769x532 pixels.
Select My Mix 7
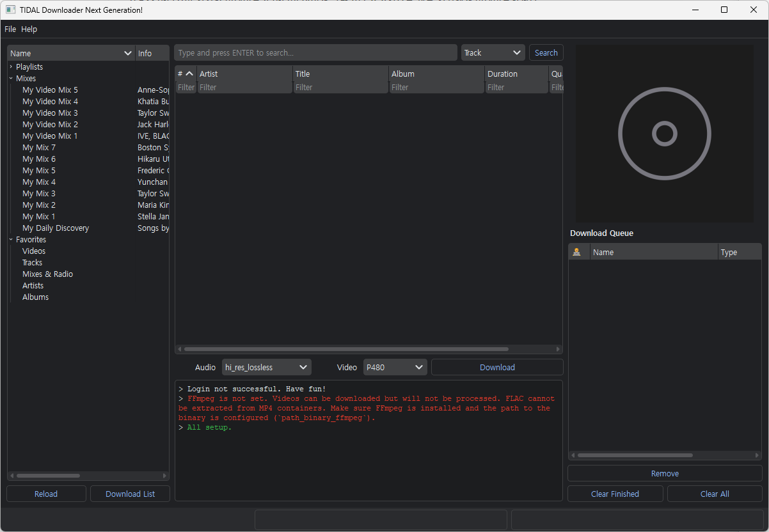point(39,147)
